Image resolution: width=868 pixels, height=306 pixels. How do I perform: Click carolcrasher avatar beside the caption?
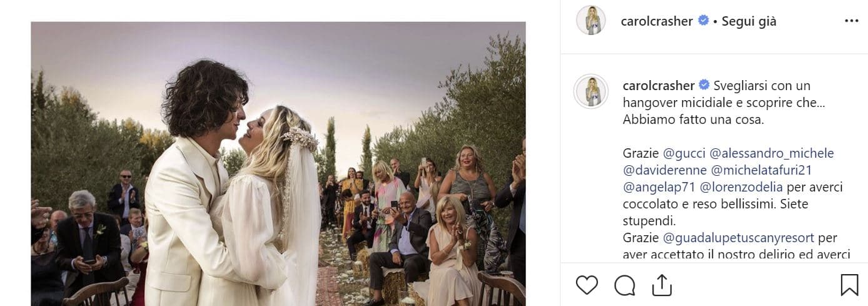[591, 91]
